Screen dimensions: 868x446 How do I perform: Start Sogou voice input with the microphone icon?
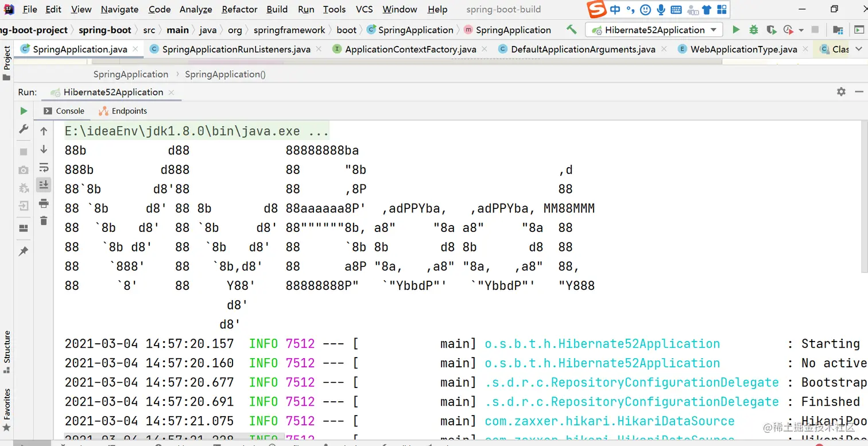point(661,10)
